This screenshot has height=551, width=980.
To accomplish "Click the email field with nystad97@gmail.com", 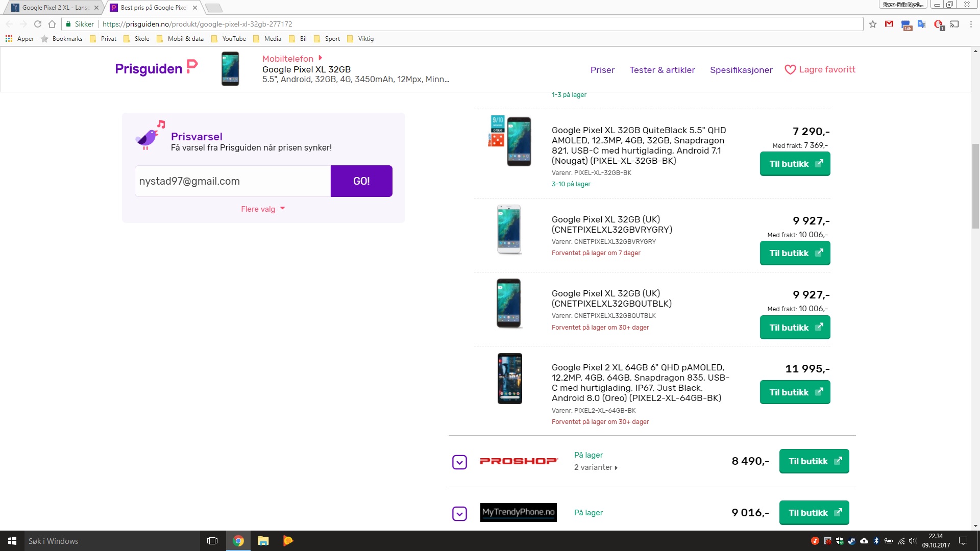I will [x=233, y=181].
